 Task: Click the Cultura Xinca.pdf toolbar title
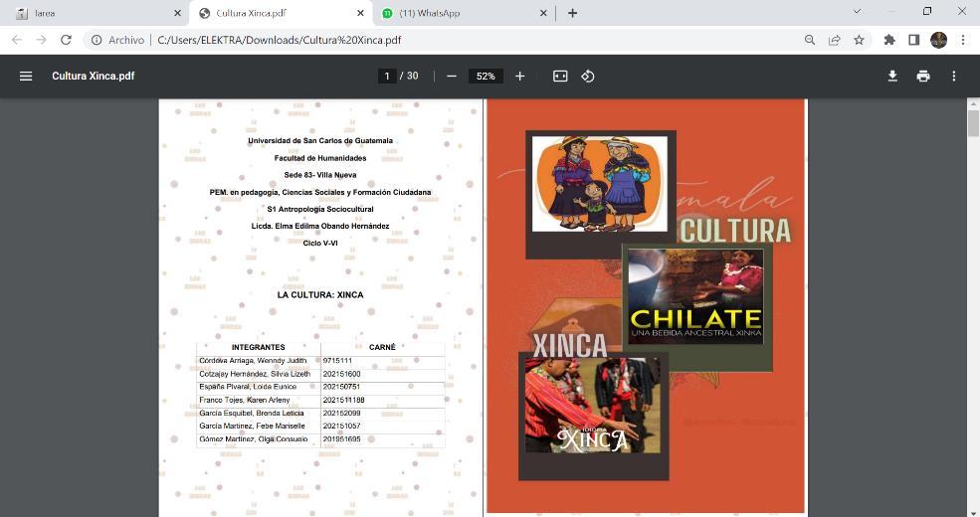click(x=94, y=77)
